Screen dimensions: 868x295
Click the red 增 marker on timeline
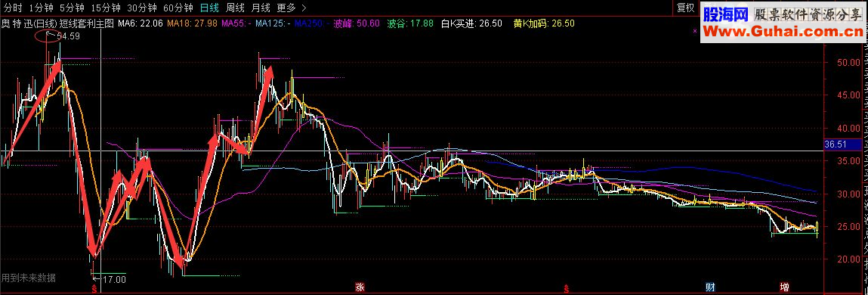784,287
